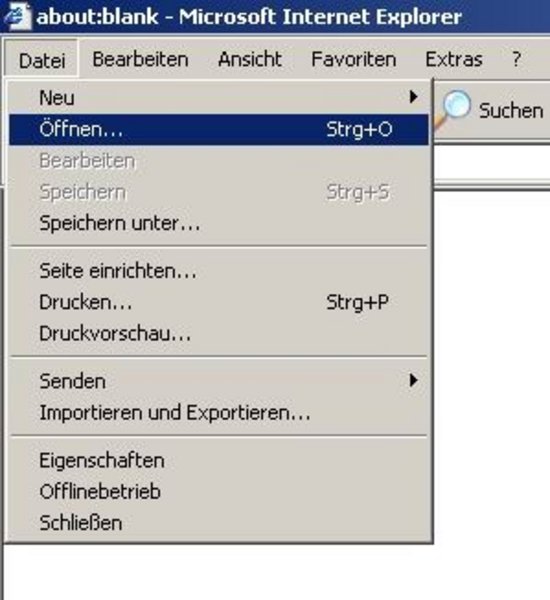This screenshot has width=550, height=600.
Task: Open the Favoriten menu
Action: 353,60
